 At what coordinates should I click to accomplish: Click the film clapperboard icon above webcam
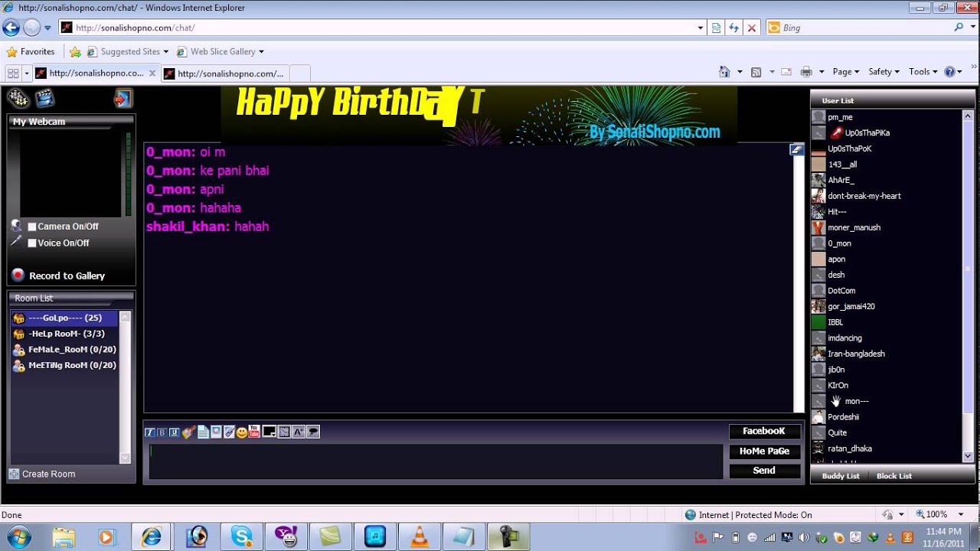tap(45, 98)
